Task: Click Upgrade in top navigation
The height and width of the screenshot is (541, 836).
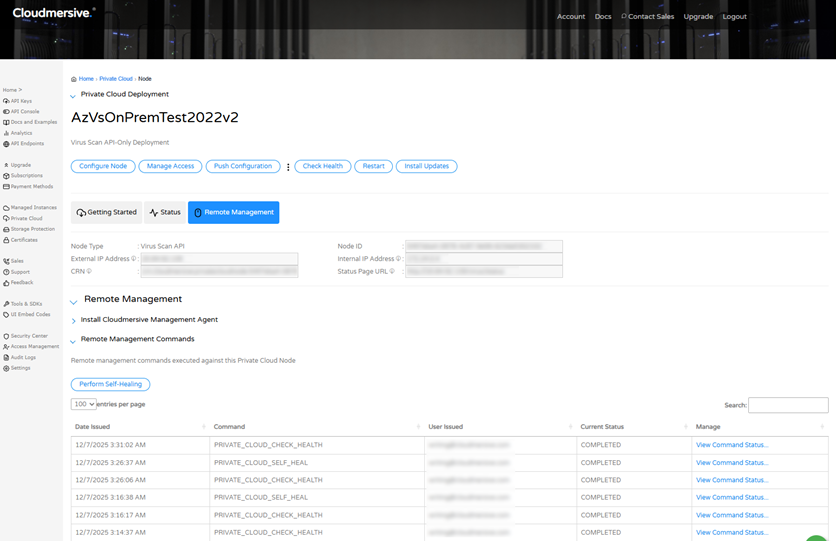Action: pos(698,17)
